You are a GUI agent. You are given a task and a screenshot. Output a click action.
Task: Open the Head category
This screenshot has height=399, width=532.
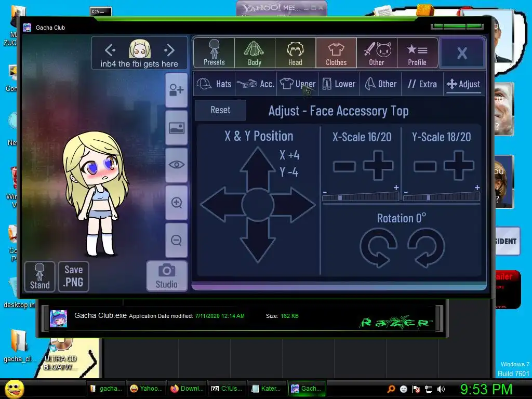pos(295,52)
